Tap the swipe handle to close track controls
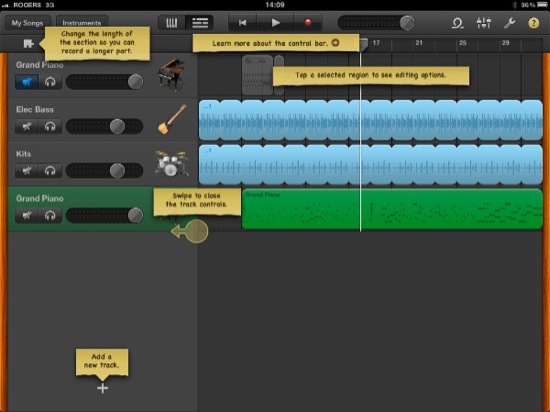Image resolution: width=550 pixels, height=412 pixels. click(190, 231)
